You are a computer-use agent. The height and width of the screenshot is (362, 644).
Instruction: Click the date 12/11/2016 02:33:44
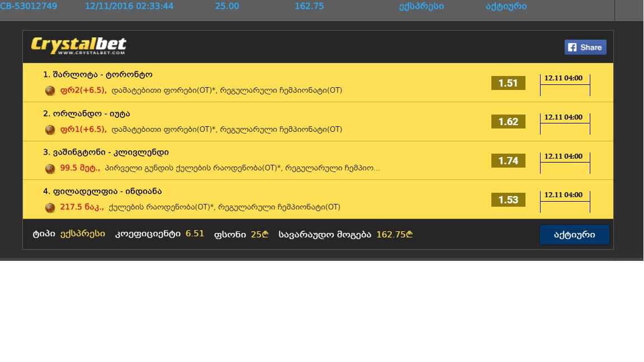129,6
